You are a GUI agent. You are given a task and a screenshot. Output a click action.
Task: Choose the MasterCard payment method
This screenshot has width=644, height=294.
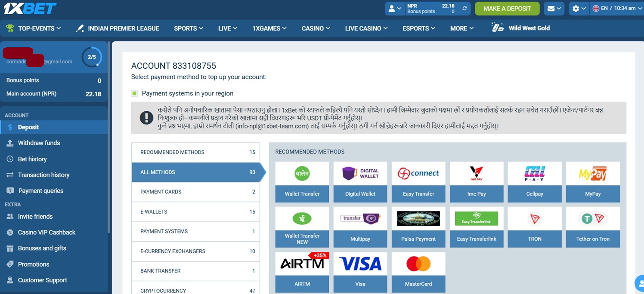coord(418,272)
